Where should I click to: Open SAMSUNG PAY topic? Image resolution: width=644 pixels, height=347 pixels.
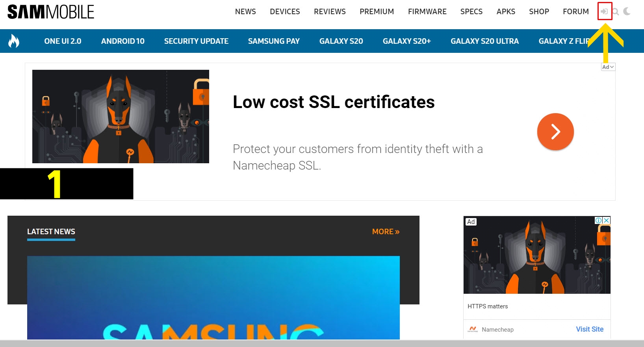click(274, 41)
